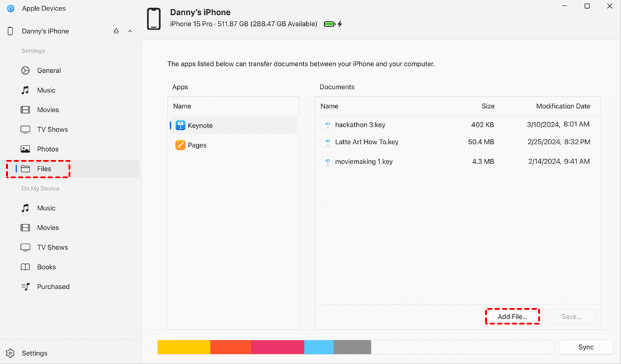Open General settings via its sidebar icon
Screen dimensions: 621x364
click(x=25, y=70)
